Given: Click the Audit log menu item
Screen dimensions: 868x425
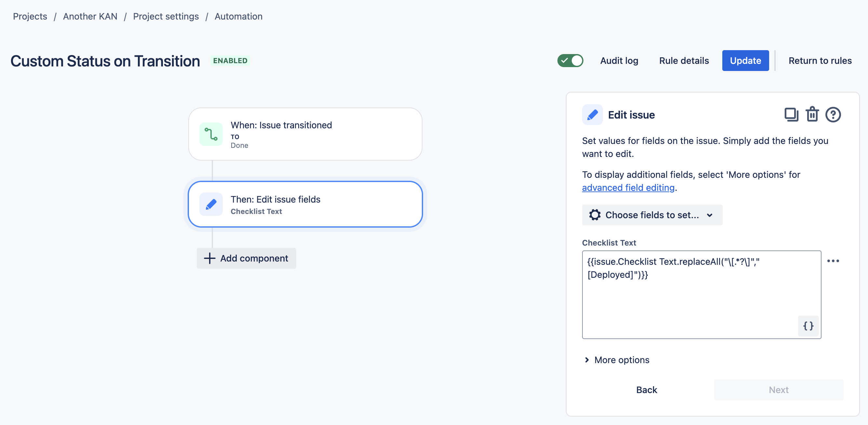Looking at the screenshot, I should coord(619,60).
